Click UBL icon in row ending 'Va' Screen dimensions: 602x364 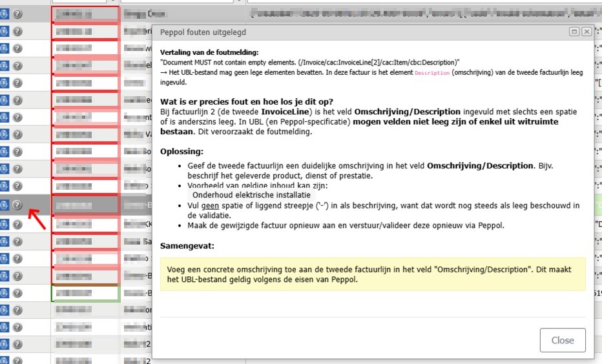coord(4,134)
